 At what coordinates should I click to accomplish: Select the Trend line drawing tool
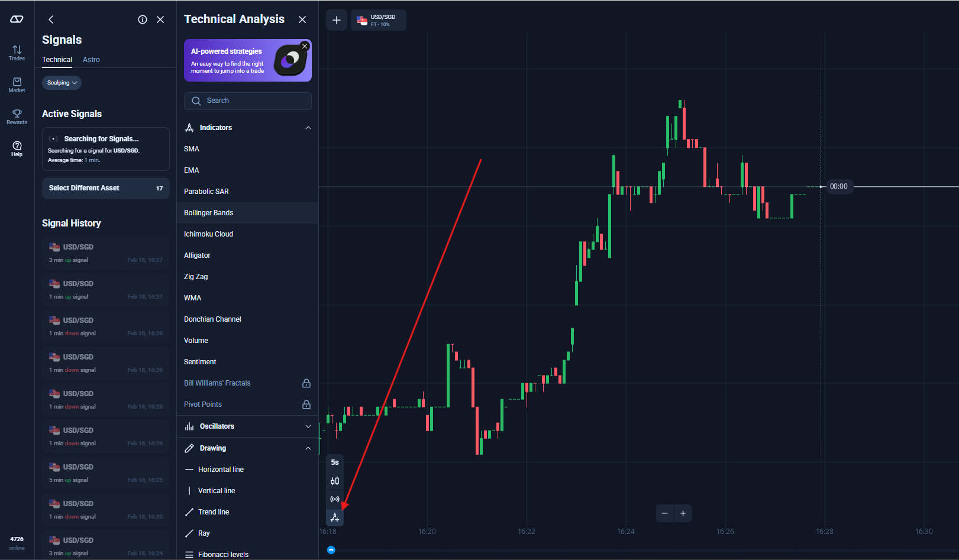[247, 512]
